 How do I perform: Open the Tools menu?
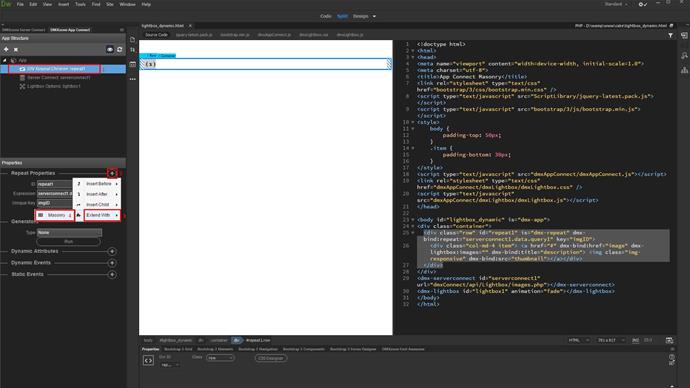click(x=80, y=4)
